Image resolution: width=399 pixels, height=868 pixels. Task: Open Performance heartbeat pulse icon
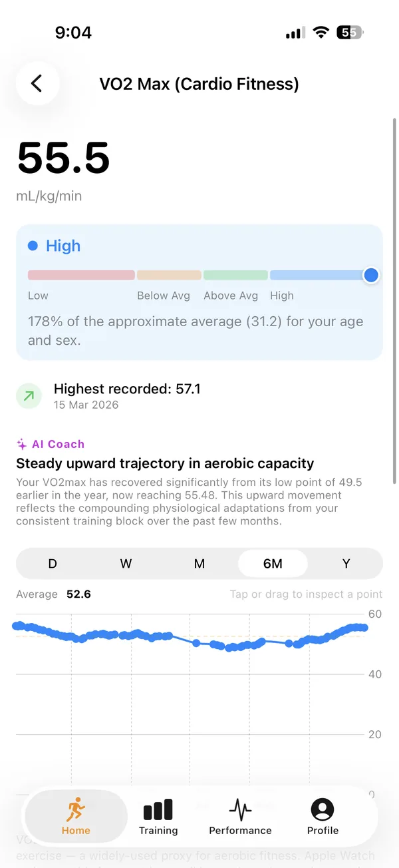[x=240, y=809]
